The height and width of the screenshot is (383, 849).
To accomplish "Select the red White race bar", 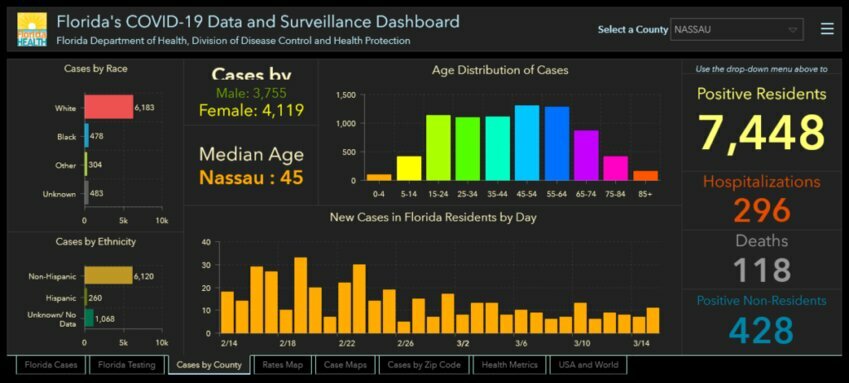I will coord(108,107).
